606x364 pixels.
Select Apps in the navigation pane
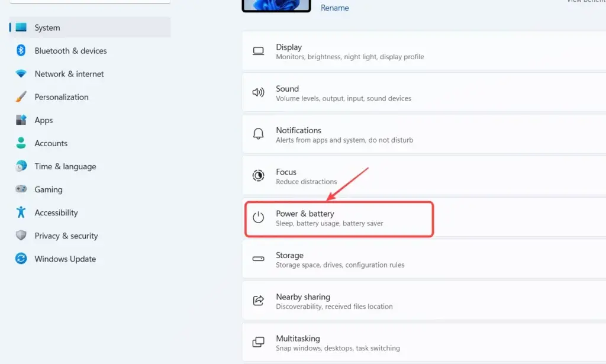pos(43,120)
